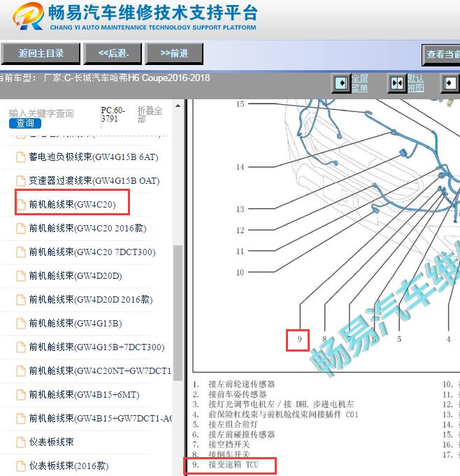Image resolution: width=460 pixels, height=476 pixels.
Task: Click legend line 4. 前保险杠线束 C01
Action: pyautogui.click(x=275, y=414)
